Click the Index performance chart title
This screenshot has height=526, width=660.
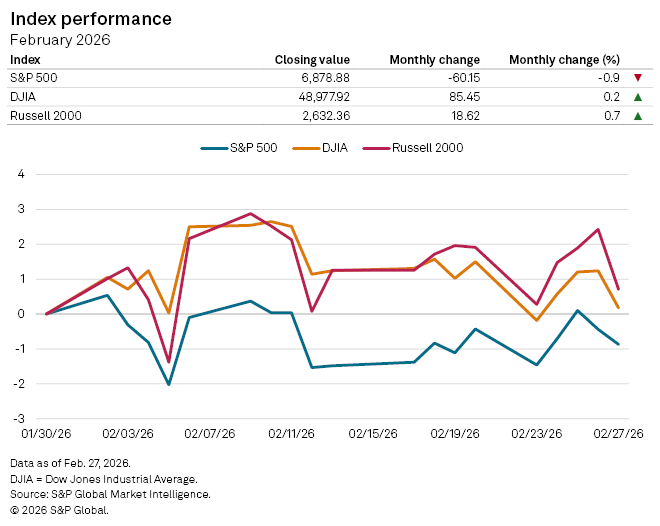90,19
